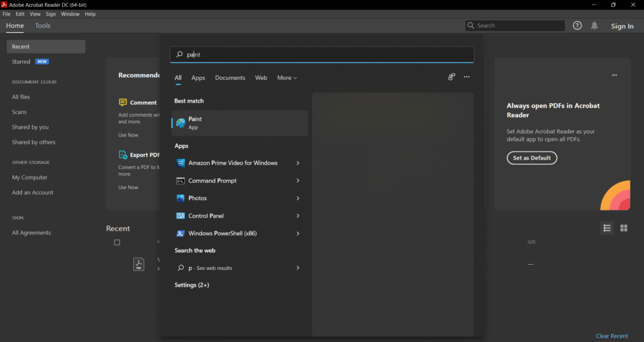The image size is (644, 342).
Task: Click the Windows PowerShell (x86) icon
Action: pyautogui.click(x=180, y=233)
